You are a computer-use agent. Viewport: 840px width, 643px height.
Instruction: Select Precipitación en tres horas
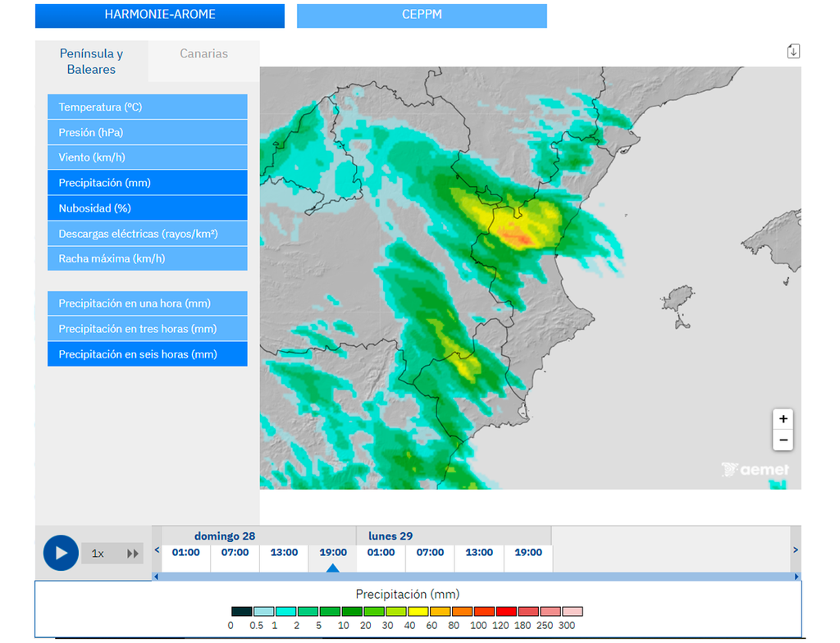point(147,329)
